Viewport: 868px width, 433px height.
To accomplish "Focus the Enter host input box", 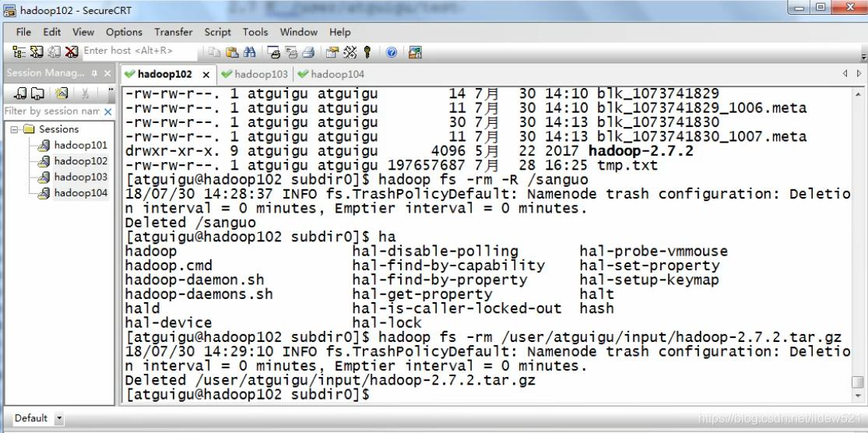I will click(139, 51).
